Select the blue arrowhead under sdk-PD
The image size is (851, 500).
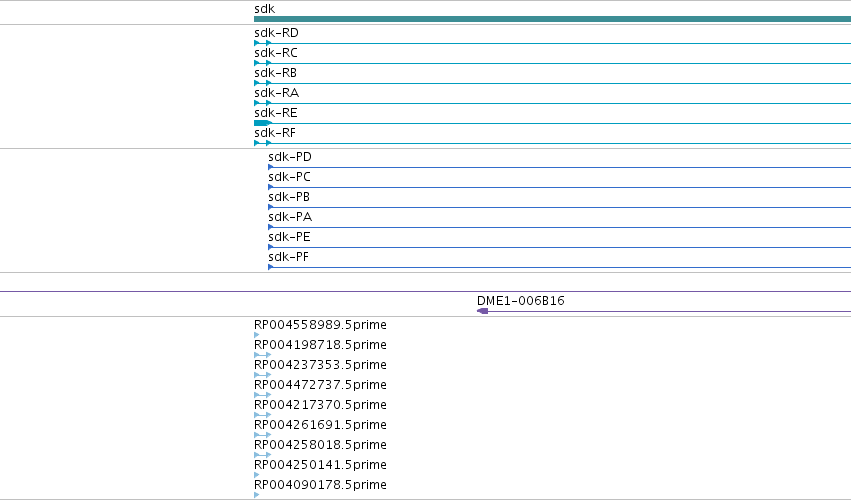pyautogui.click(x=271, y=167)
